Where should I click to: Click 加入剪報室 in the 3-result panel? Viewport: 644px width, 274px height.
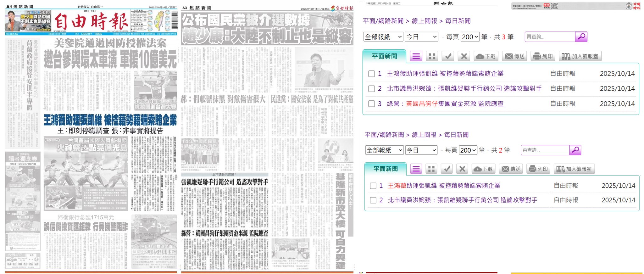tap(580, 56)
